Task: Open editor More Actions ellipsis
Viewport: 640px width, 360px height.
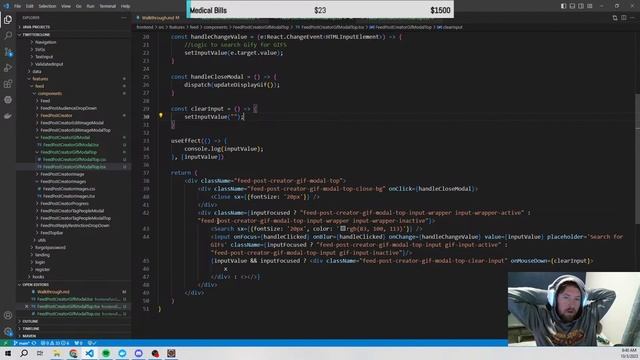Action: coord(633,18)
